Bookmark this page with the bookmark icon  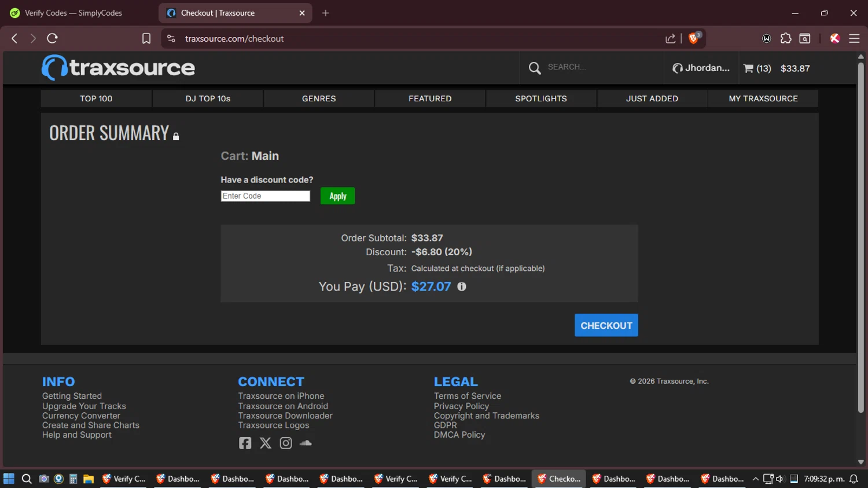[x=146, y=38]
